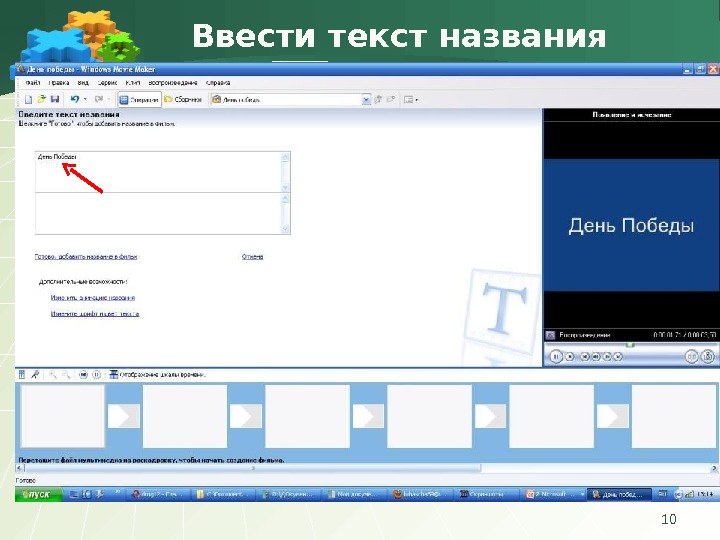Viewport: 720px width, 540px height.
Task: Open the collection combo box showing День победы
Action: [x=291, y=100]
